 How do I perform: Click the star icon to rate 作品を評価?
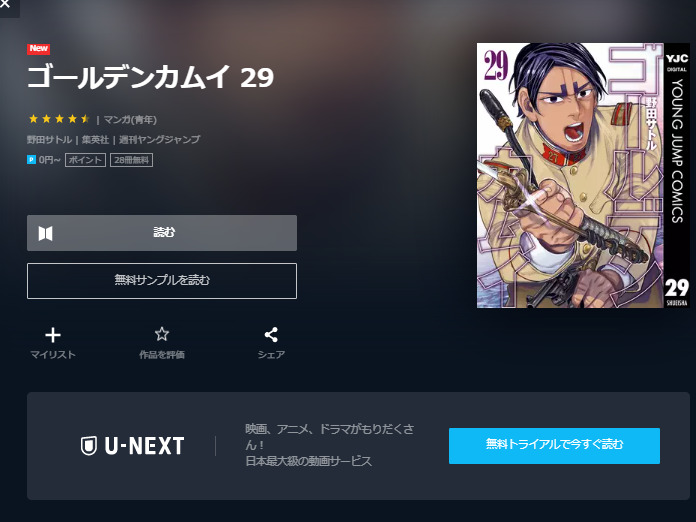(162, 334)
